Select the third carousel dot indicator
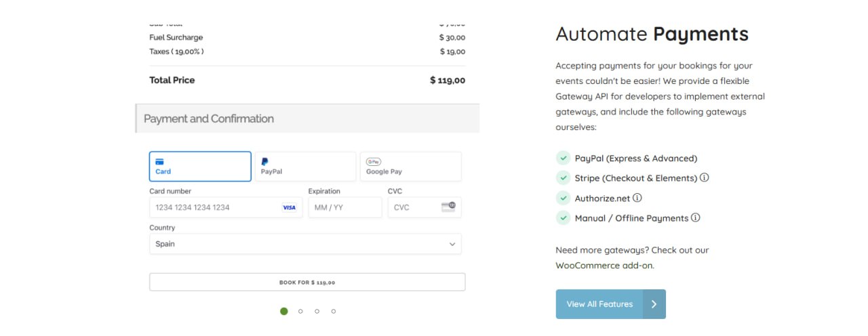Screen dimensions: 868x336 tap(317, 312)
